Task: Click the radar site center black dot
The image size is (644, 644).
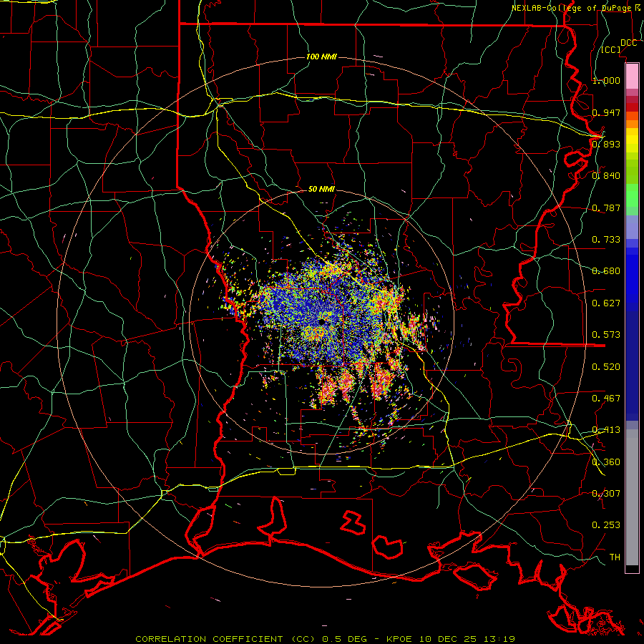Action: click(322, 323)
